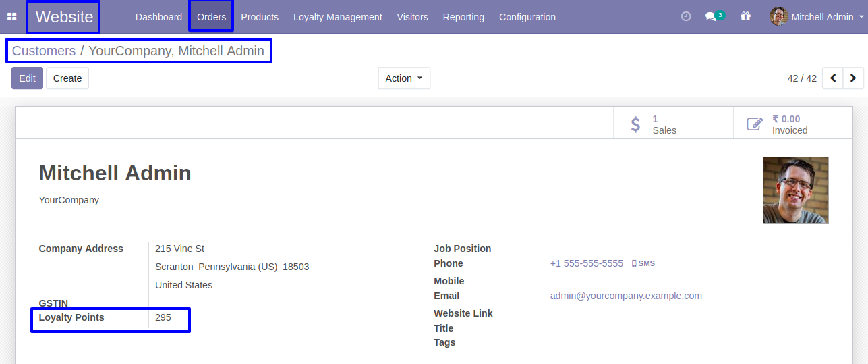Click the Create button
This screenshot has height=364, width=868.
coord(67,78)
